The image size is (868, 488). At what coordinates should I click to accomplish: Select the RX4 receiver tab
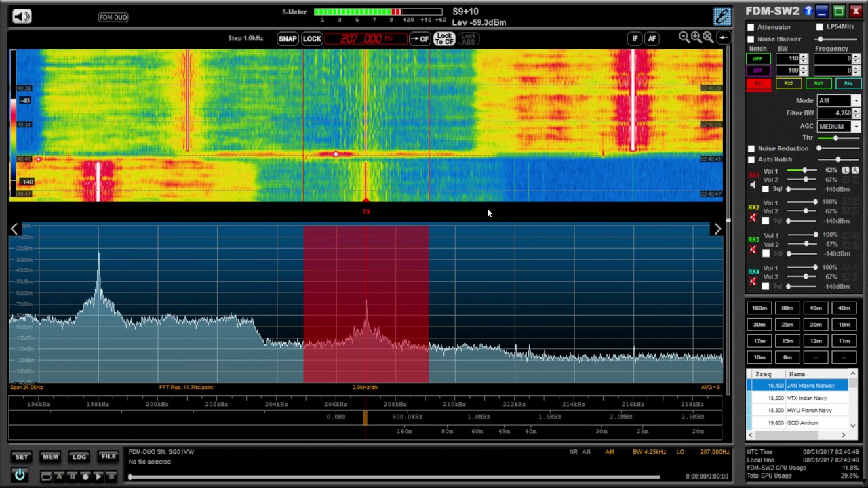point(848,83)
